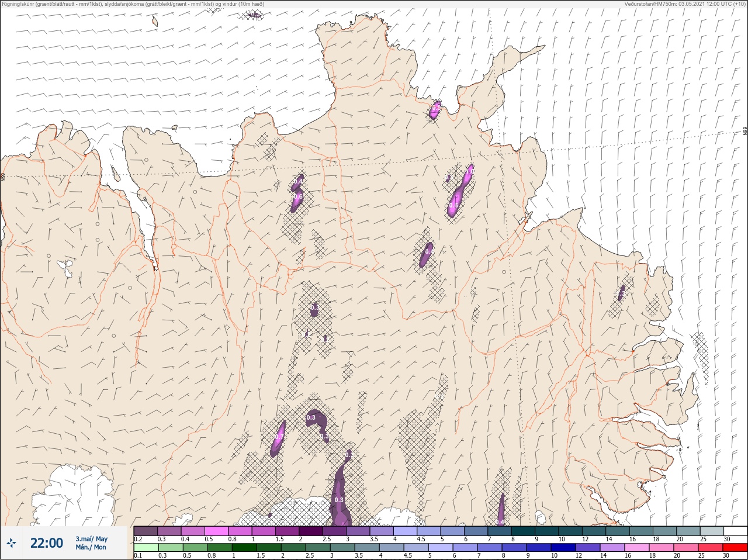Screen dimensions: 748x560
Task: Click the '0.6' precipitation value on map
Action: pos(298,197)
